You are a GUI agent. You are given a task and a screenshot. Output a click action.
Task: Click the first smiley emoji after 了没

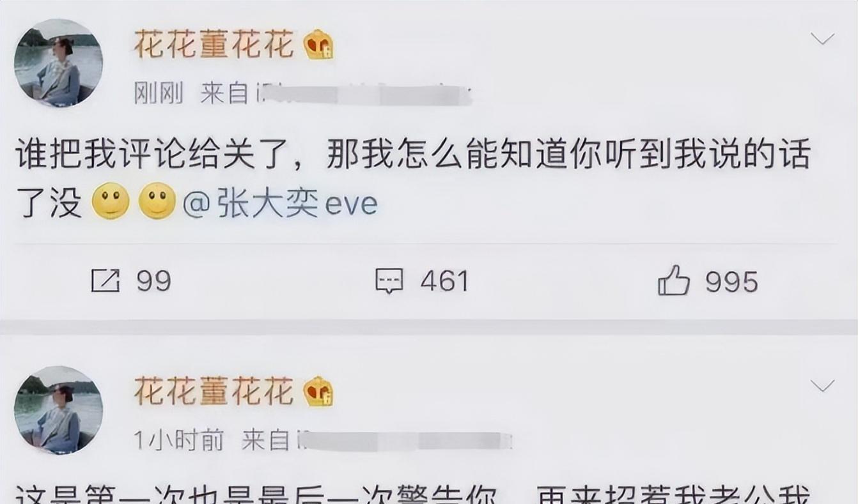(x=111, y=202)
